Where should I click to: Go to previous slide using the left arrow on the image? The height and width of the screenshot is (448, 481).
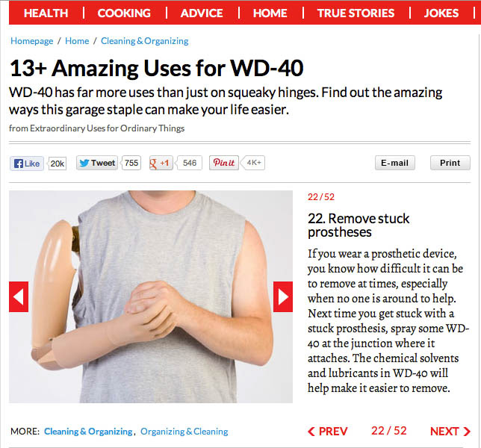pos(19,297)
